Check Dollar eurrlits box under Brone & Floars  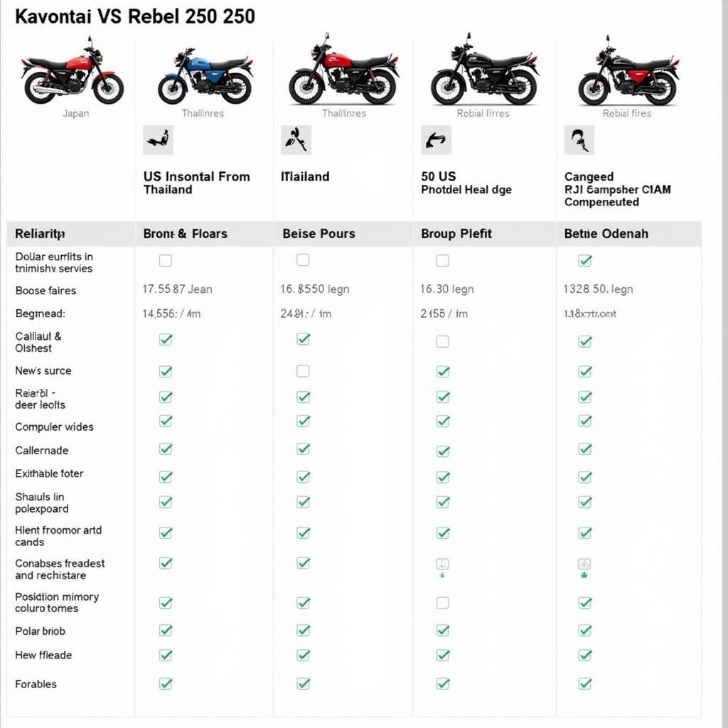coord(165,261)
